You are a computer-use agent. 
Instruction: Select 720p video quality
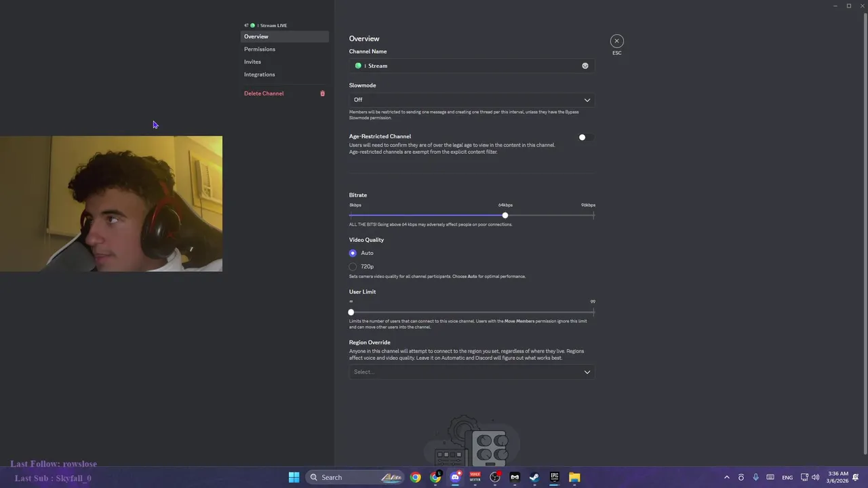point(353,266)
